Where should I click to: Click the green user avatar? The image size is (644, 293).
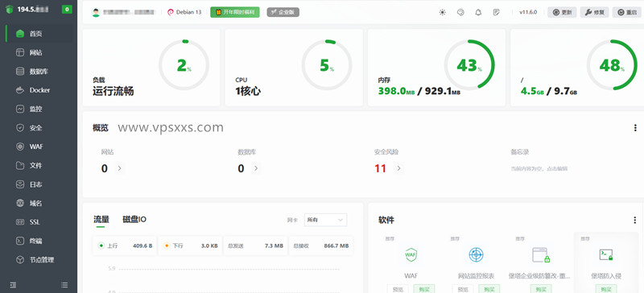tap(96, 12)
